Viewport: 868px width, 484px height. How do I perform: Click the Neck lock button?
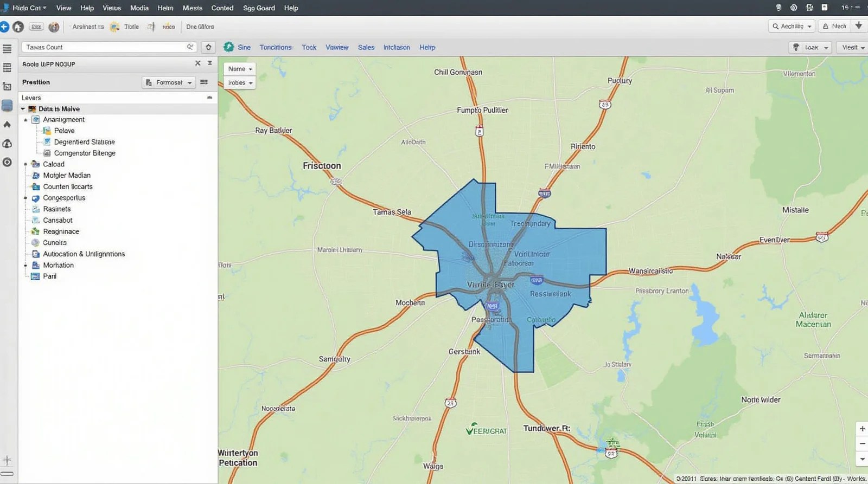point(834,26)
